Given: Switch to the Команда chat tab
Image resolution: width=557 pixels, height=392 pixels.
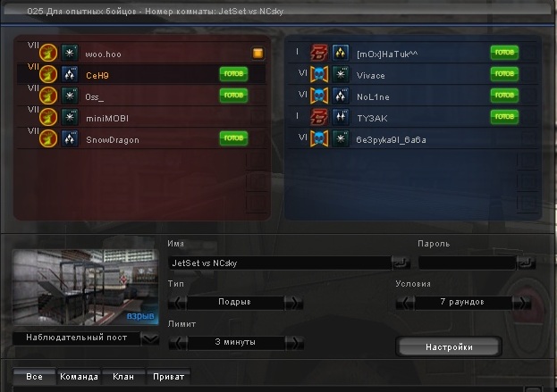Looking at the screenshot, I should [x=79, y=377].
